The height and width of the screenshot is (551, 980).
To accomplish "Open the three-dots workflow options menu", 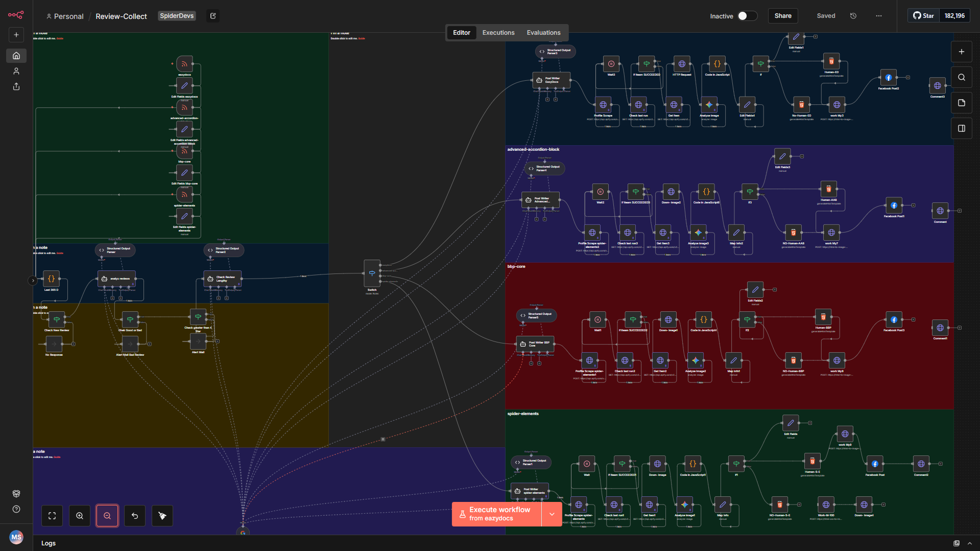I will pyautogui.click(x=878, y=16).
